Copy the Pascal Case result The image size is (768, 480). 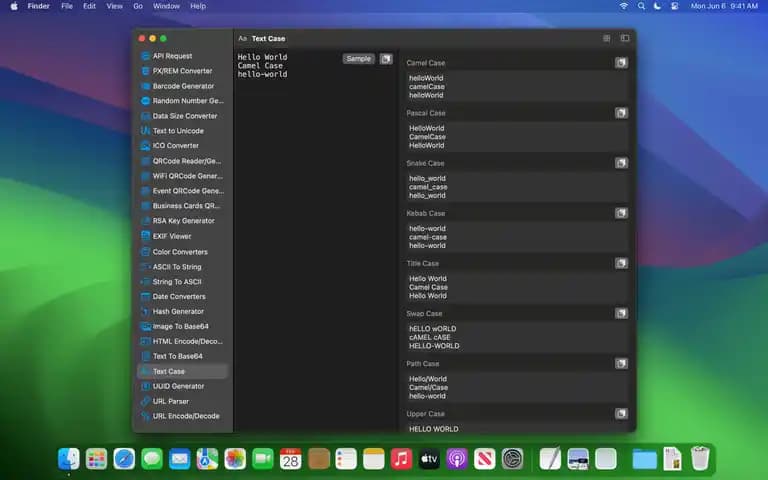621,113
